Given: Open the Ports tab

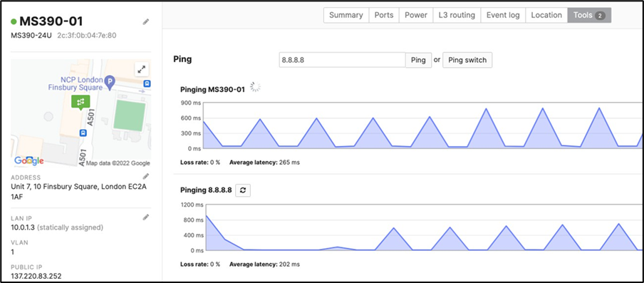Looking at the screenshot, I should pyautogui.click(x=383, y=15).
